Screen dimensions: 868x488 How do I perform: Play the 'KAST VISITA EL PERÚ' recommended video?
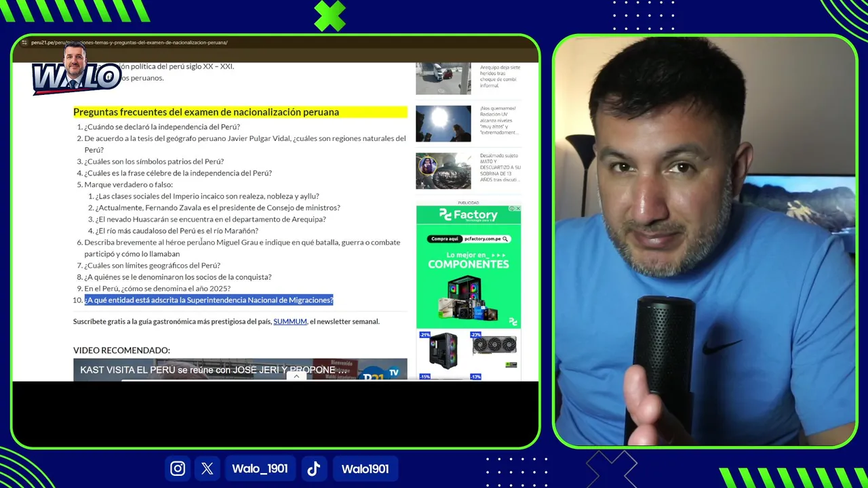click(x=240, y=370)
